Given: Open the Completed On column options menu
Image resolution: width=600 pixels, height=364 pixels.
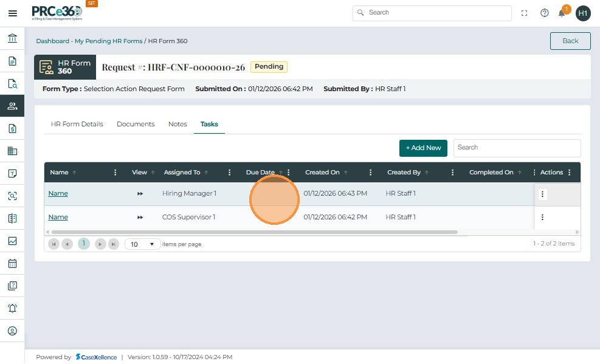Looking at the screenshot, I should click(x=534, y=173).
